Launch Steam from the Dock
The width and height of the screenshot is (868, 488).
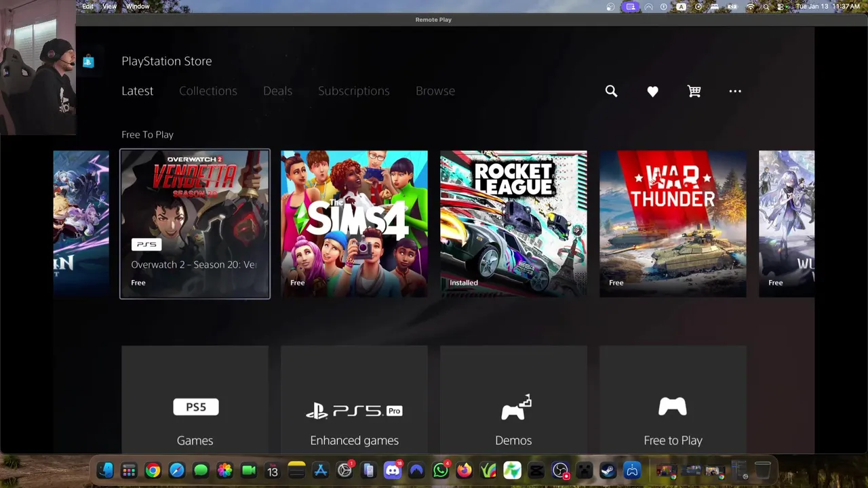pos(608,470)
